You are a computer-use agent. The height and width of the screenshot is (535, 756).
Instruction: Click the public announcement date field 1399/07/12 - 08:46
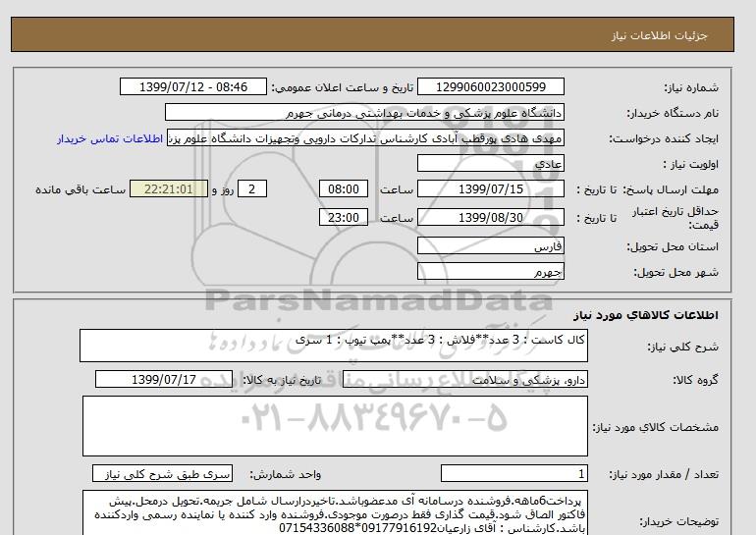point(192,86)
